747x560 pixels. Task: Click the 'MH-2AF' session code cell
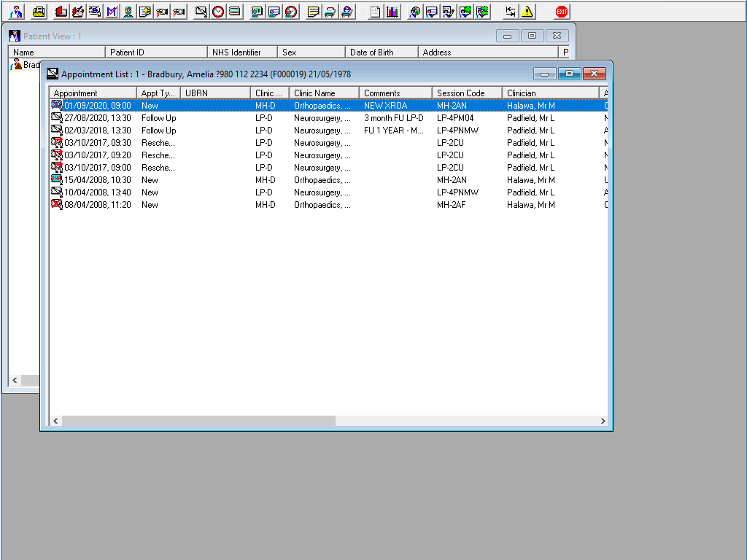(x=451, y=204)
